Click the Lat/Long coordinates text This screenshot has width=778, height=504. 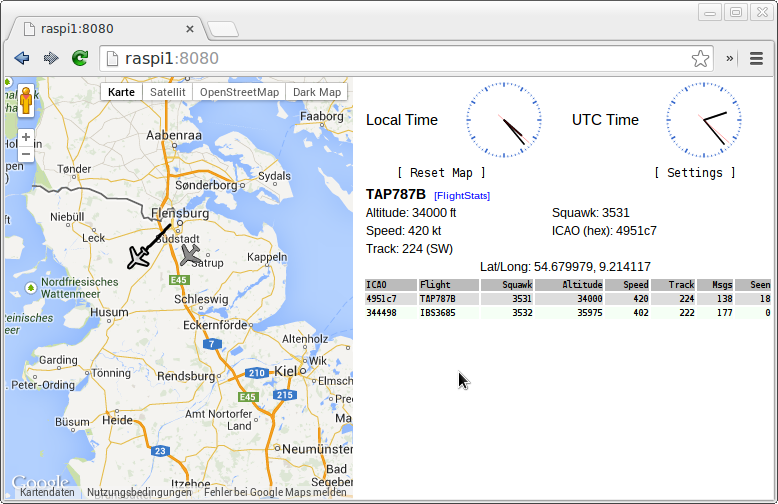[x=565, y=267]
